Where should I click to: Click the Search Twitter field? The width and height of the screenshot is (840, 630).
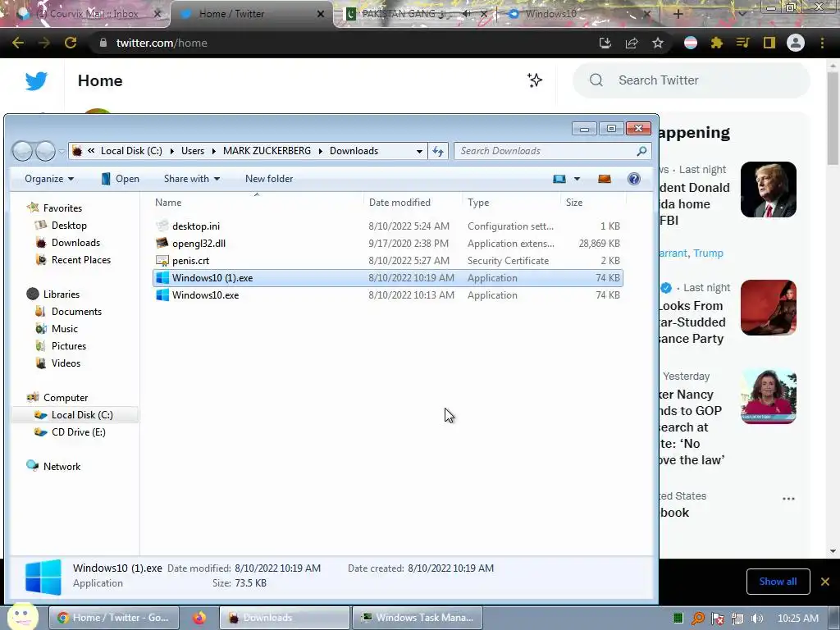pyautogui.click(x=692, y=80)
